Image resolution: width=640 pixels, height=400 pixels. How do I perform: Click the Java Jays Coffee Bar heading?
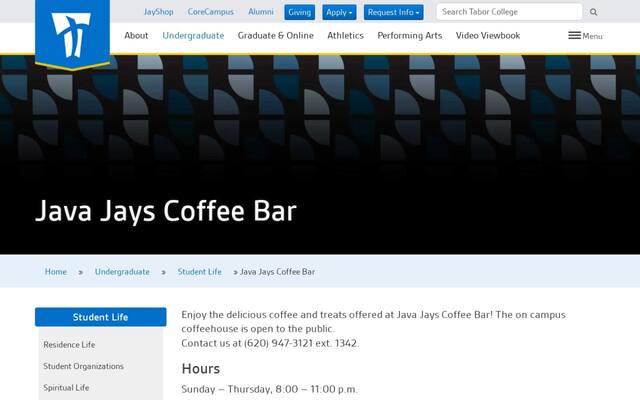(166, 211)
